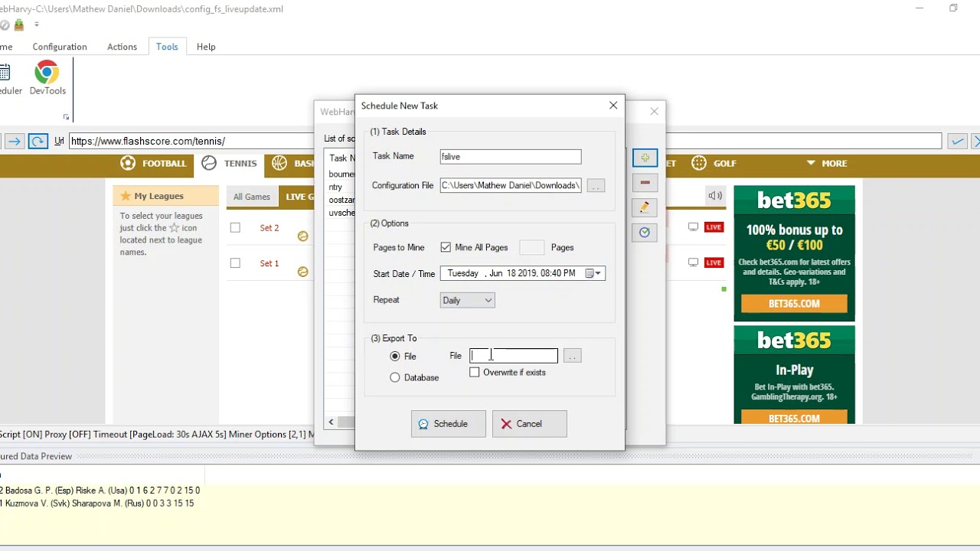
Task: Click the 'Kuzmova V. (Svk)' data preview row
Action: click(x=97, y=504)
